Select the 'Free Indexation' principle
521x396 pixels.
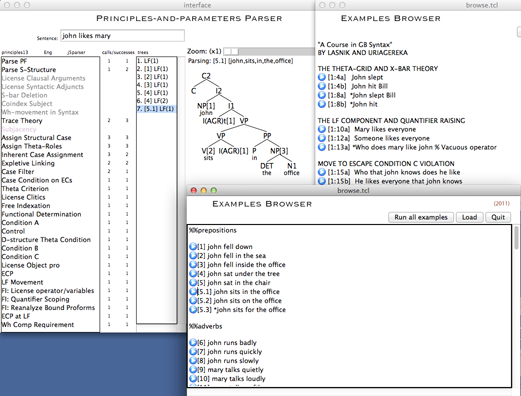[x=26, y=206]
